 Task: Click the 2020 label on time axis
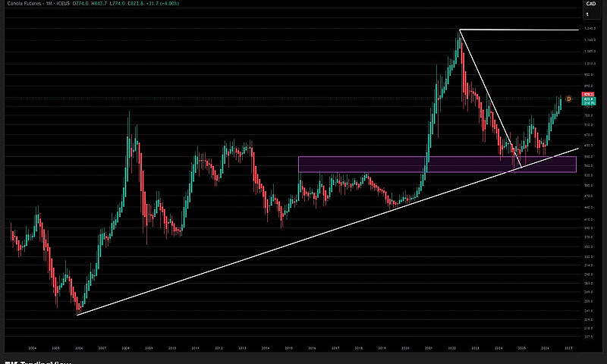coord(405,348)
